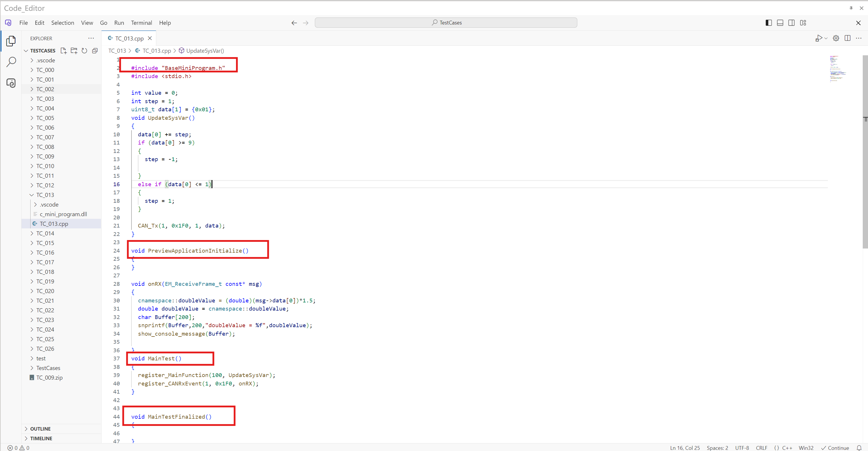Click the CRLF line ending indicator
Screen dimensions: 868x451
click(x=761, y=448)
